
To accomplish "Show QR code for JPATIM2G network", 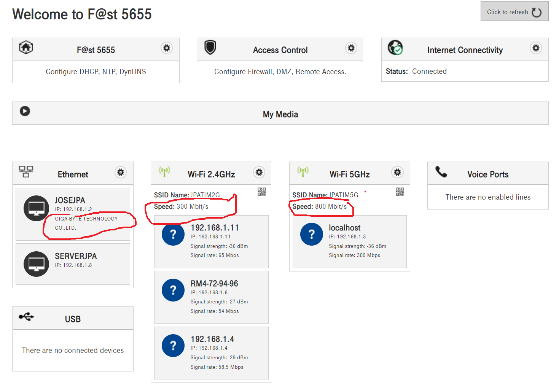I will coord(262,192).
